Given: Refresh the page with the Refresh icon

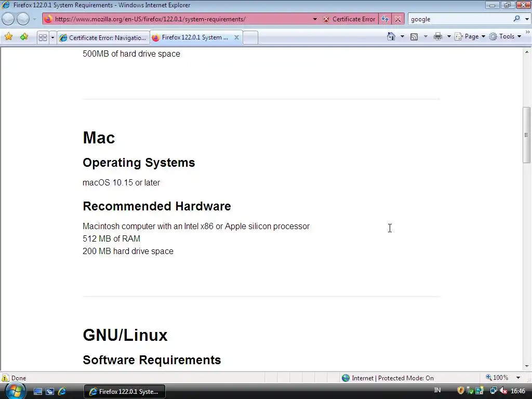Looking at the screenshot, I should [385, 19].
